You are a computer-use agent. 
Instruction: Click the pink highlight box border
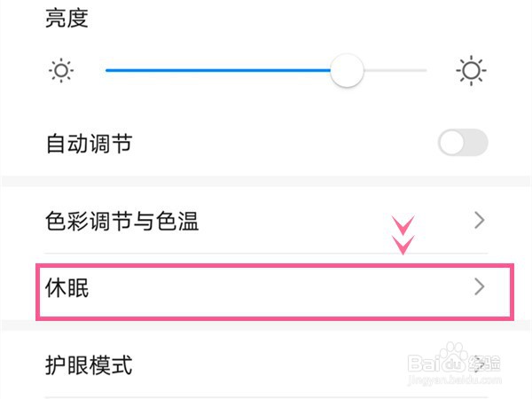275,266
